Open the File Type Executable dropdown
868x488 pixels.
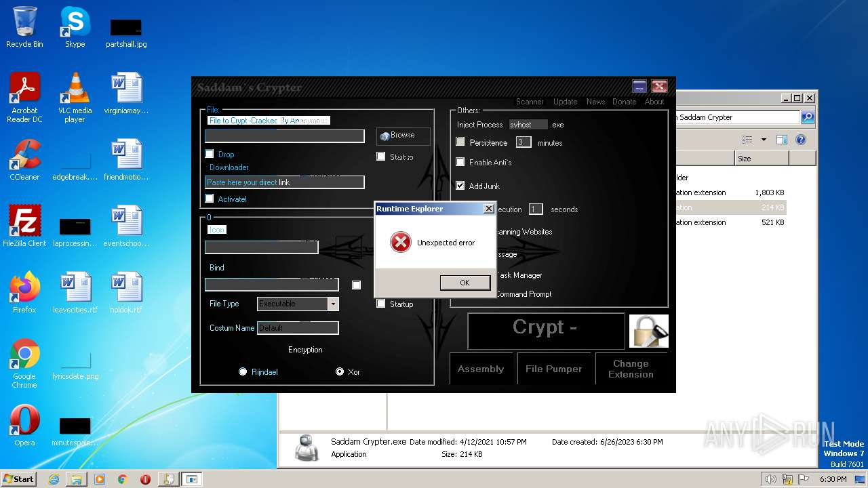pos(332,304)
